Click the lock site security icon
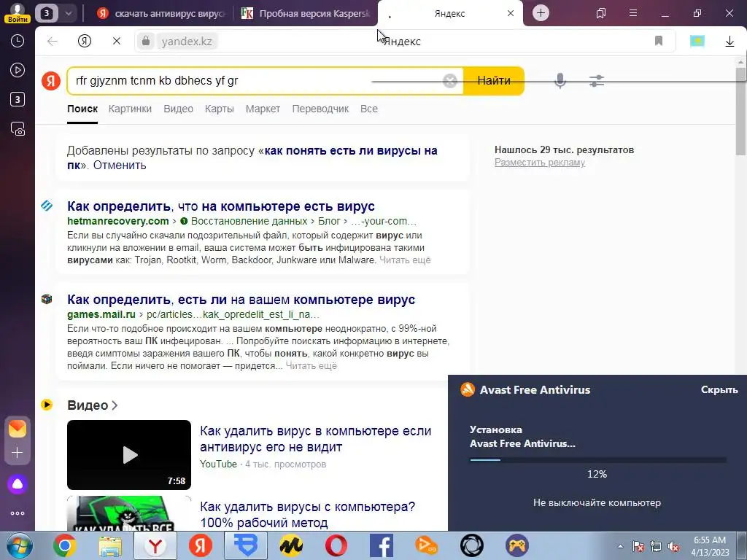This screenshot has width=747, height=560. (146, 41)
